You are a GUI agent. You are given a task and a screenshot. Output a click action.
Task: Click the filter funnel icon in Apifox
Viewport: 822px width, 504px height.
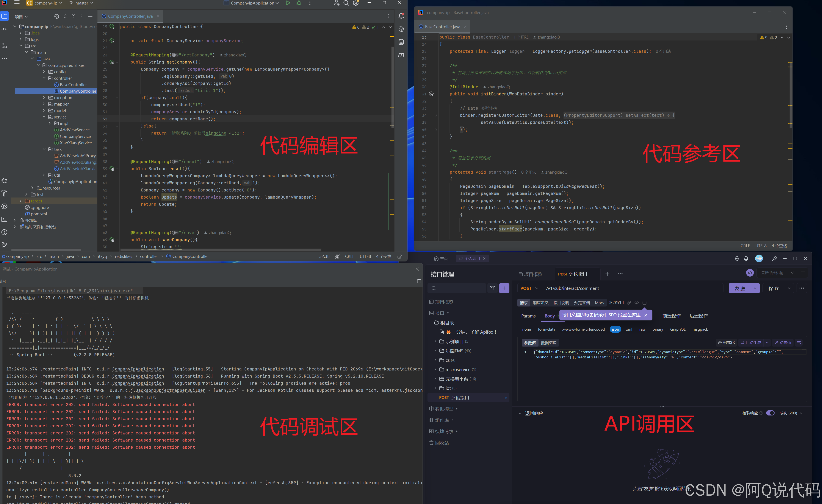coord(492,288)
